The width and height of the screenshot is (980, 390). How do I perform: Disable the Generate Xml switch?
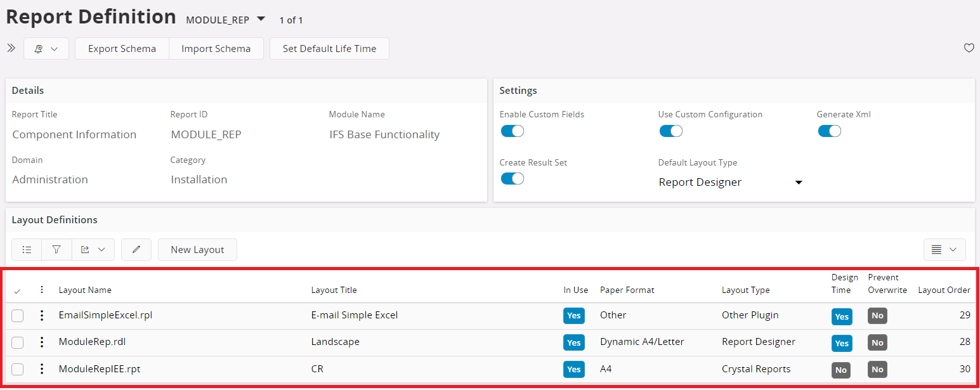point(829,131)
